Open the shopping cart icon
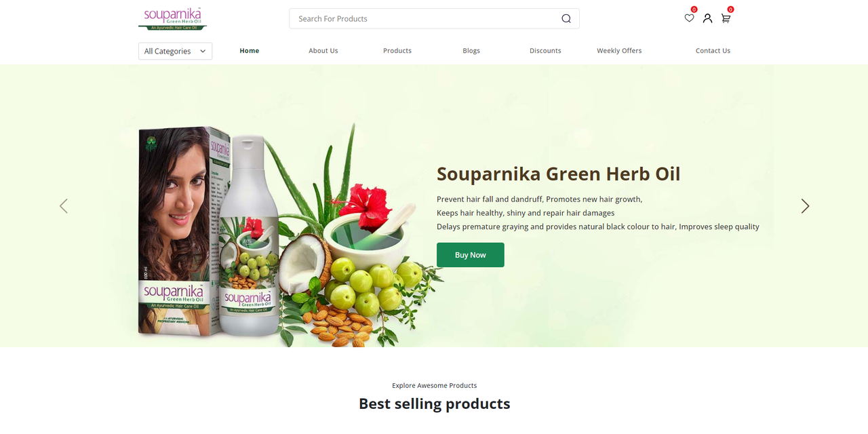Viewport: 868px width, 434px height. [x=726, y=18]
